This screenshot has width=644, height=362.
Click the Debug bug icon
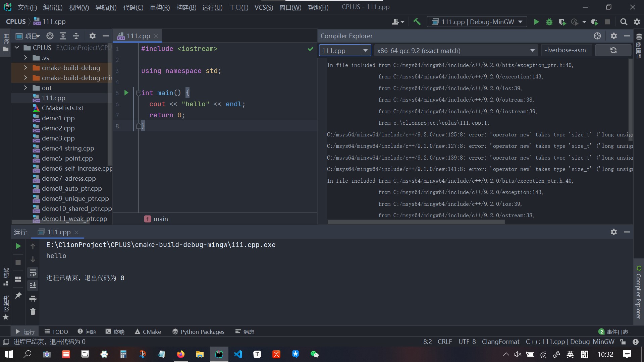click(549, 22)
